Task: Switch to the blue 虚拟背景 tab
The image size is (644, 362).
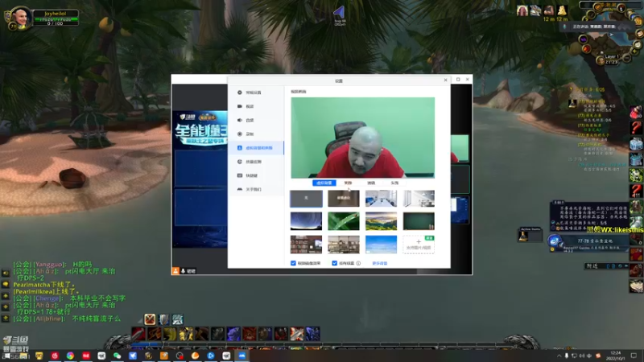Action: pos(324,183)
